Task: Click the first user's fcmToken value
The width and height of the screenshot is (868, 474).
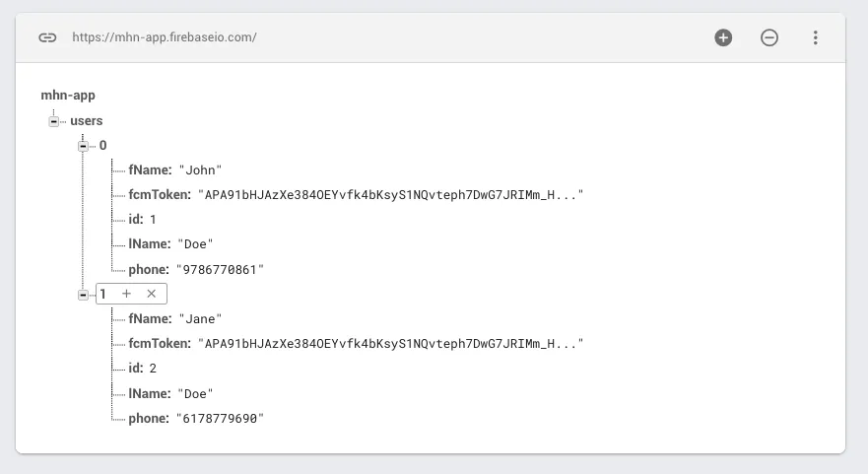Action: 391,195
